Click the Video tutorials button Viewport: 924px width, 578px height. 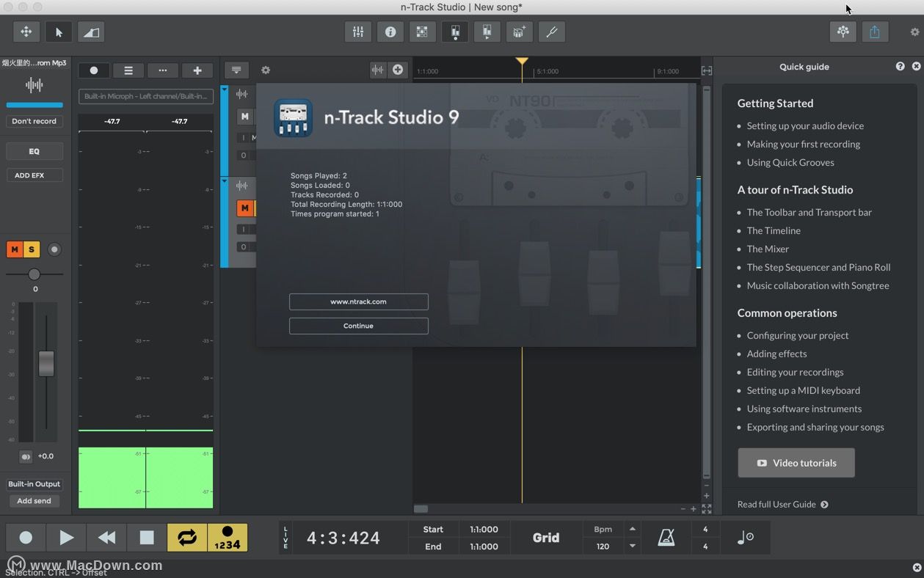tap(796, 463)
